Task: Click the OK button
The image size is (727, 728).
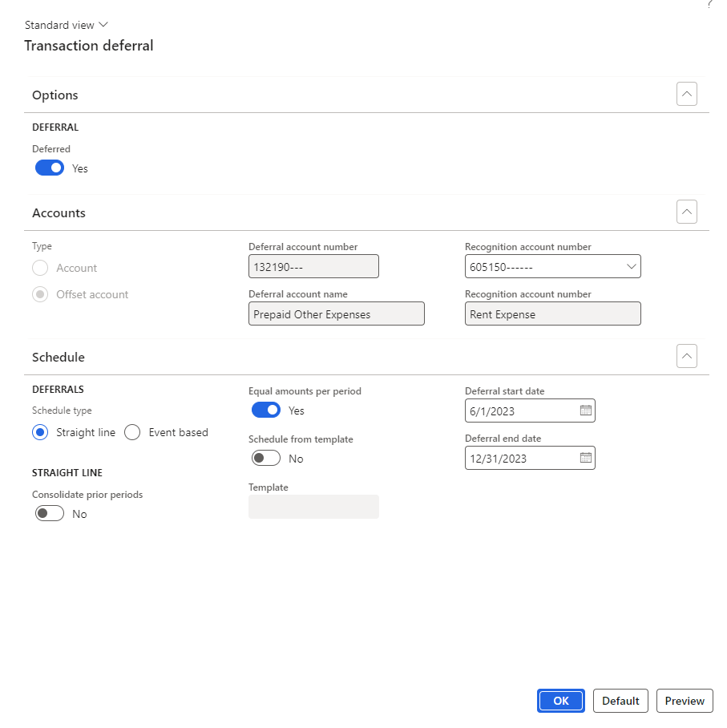Action: point(560,701)
